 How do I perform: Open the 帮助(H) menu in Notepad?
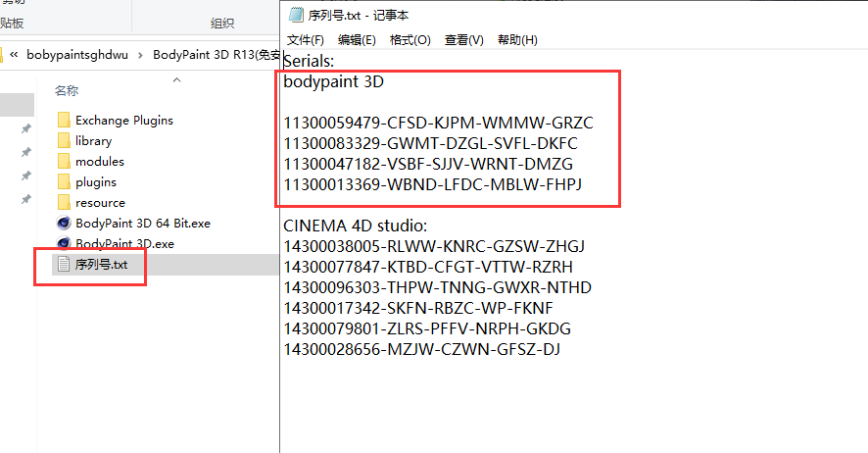point(517,40)
